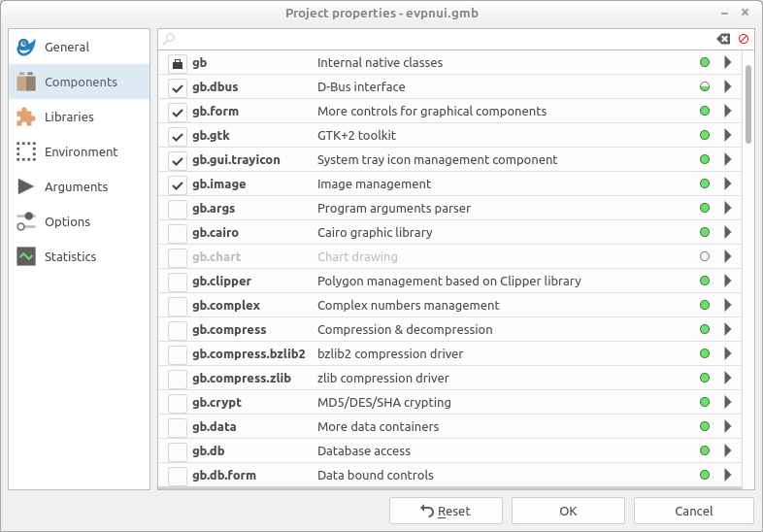Click the lock icon for gb component
The width and height of the screenshot is (763, 532).
tap(178, 63)
